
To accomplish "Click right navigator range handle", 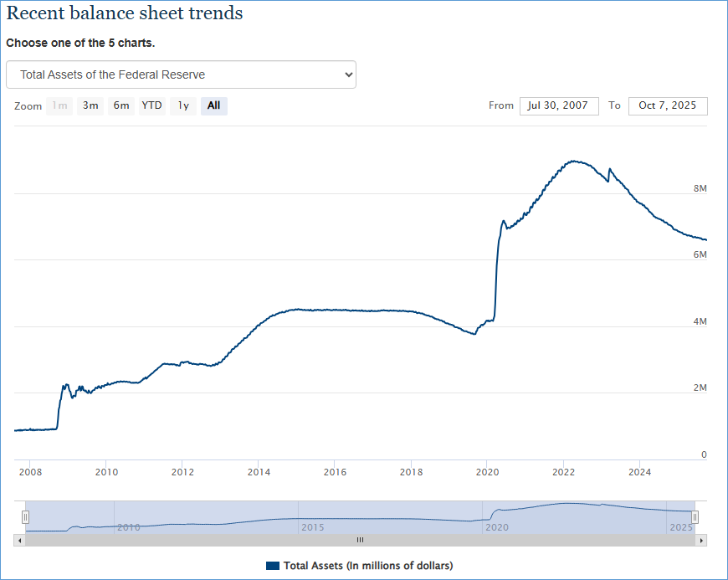I will pyautogui.click(x=695, y=517).
